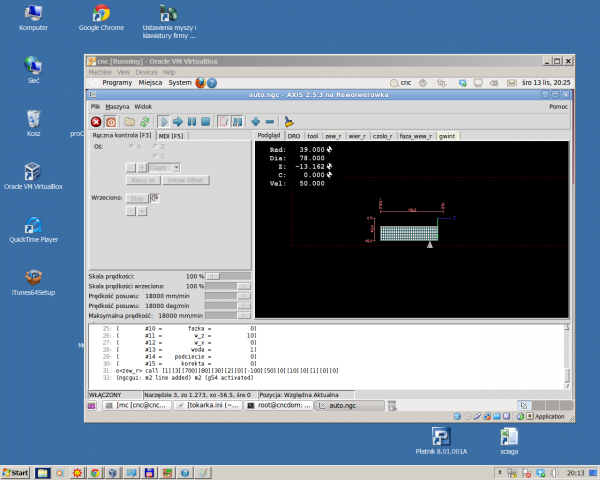Open the GNOME Programy menu
The image size is (600, 480).
coord(117,83)
